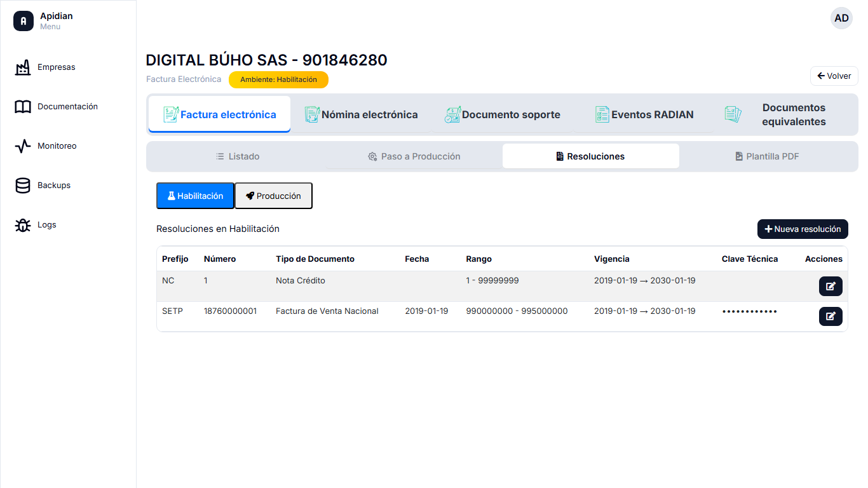
Task: Open Empresas factory icon in sidebar
Action: tap(23, 67)
